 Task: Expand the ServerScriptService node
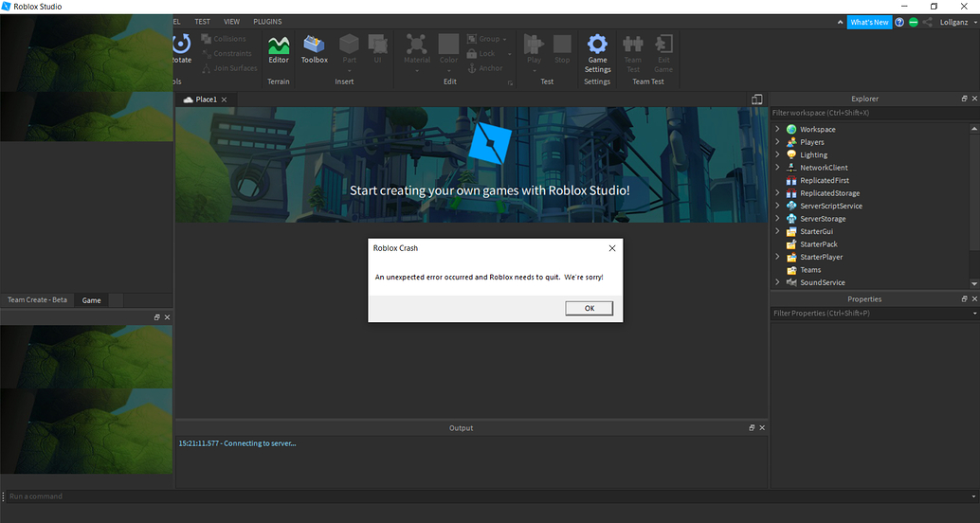pos(777,206)
